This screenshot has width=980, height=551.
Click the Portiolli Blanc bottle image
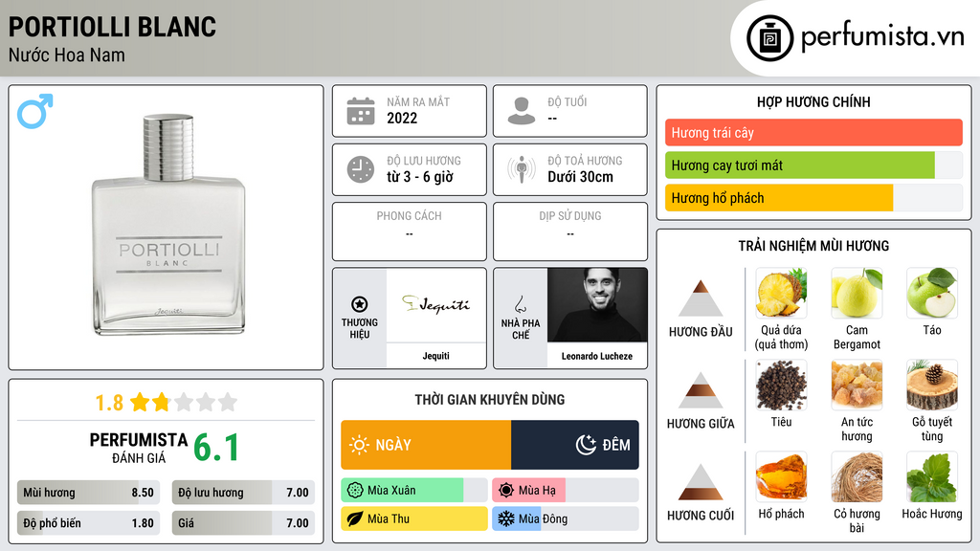[168, 225]
